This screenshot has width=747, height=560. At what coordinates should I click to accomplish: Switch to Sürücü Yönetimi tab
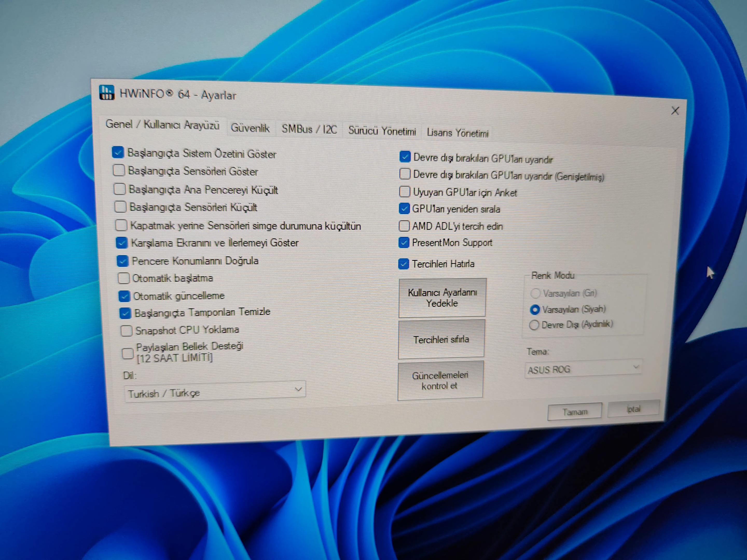[382, 131]
